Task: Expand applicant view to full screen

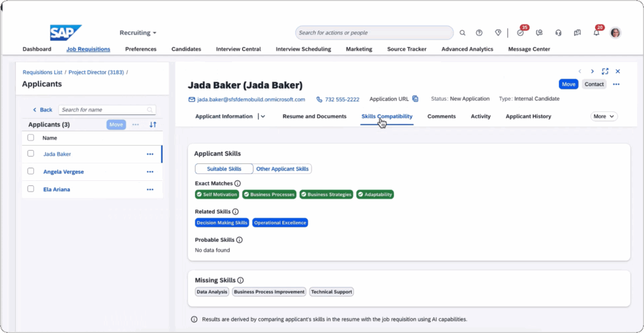Action: click(x=605, y=72)
